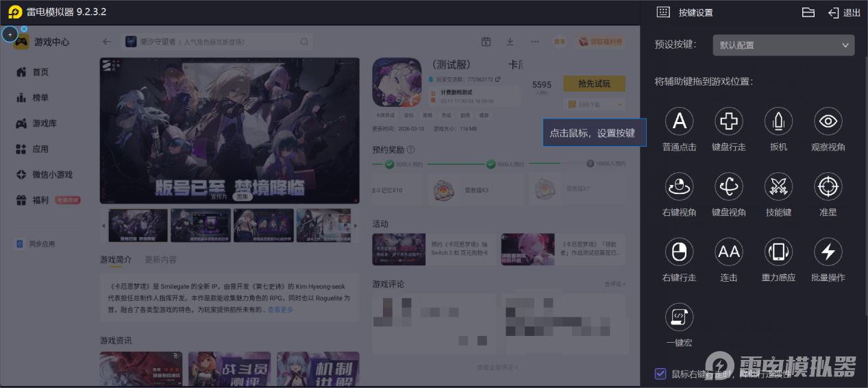Switch to the 游戏简介 tab
Image resolution: width=868 pixels, height=388 pixels.
tap(116, 260)
